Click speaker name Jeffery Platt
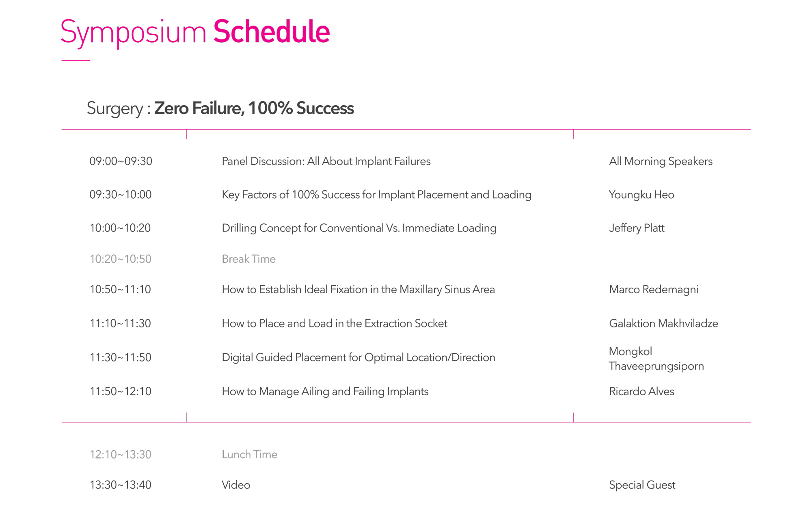This screenshot has height=513, width=812. pos(637,228)
